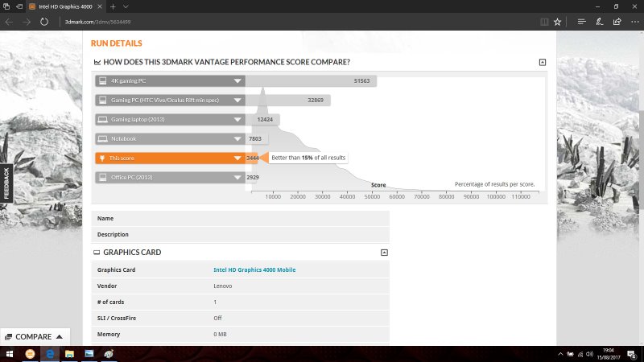Expand the Notebook dropdown arrow
Image resolution: width=644 pixels, height=362 pixels.
point(237,138)
